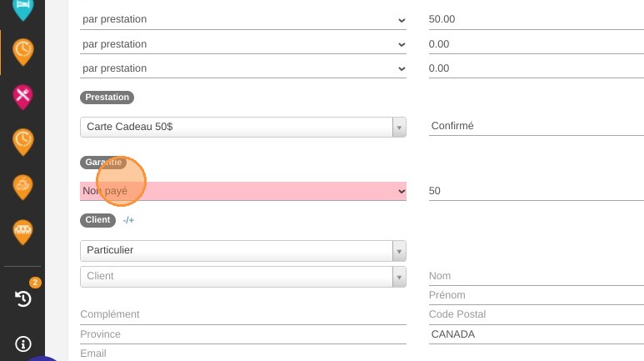
Task: Toggle the -/+ link next to Client
Action: [x=128, y=220]
